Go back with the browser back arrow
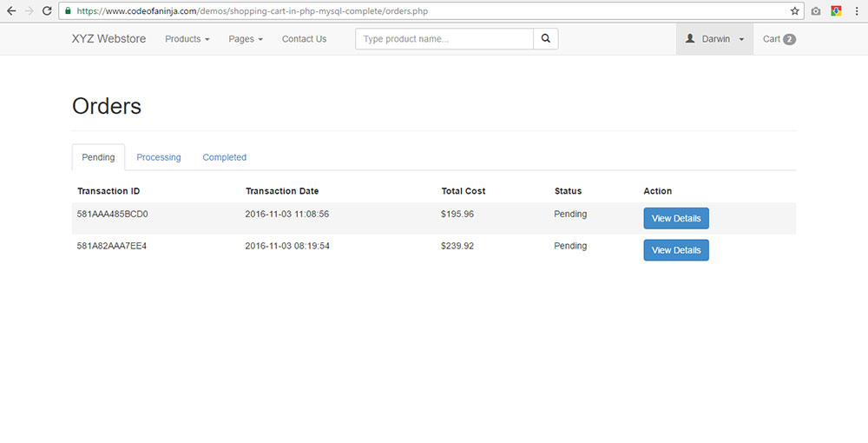868x443 pixels. (x=11, y=11)
